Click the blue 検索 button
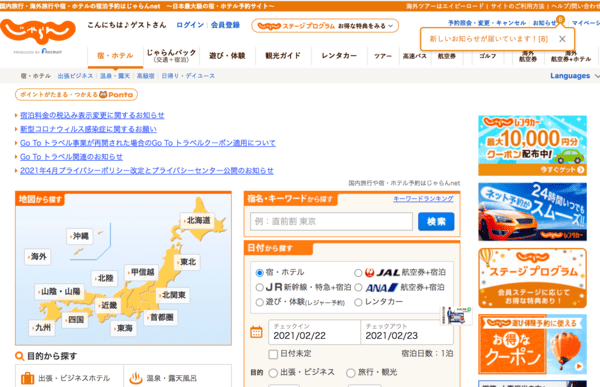 point(436,221)
